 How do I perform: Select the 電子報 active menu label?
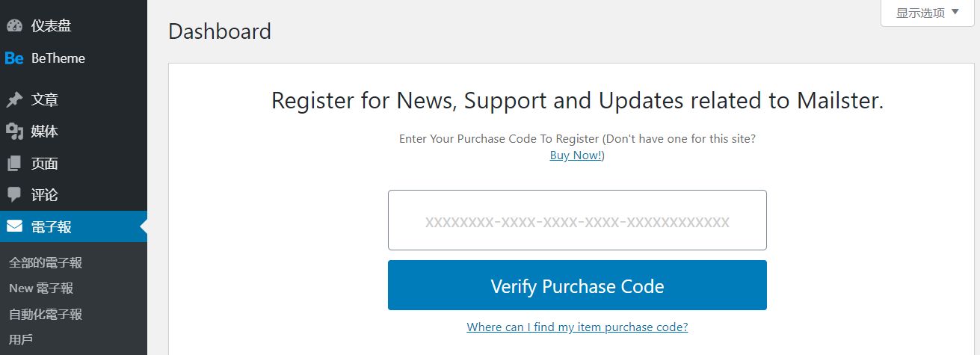click(x=52, y=226)
